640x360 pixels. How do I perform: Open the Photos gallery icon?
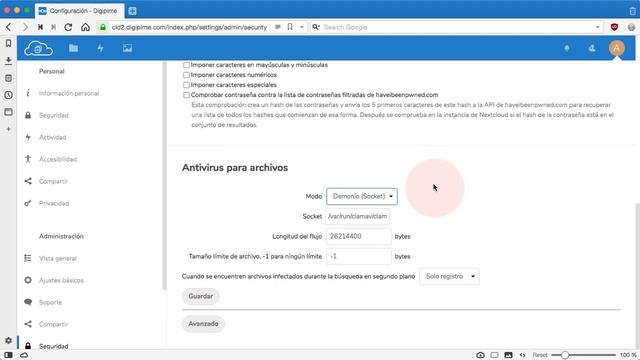point(127,48)
